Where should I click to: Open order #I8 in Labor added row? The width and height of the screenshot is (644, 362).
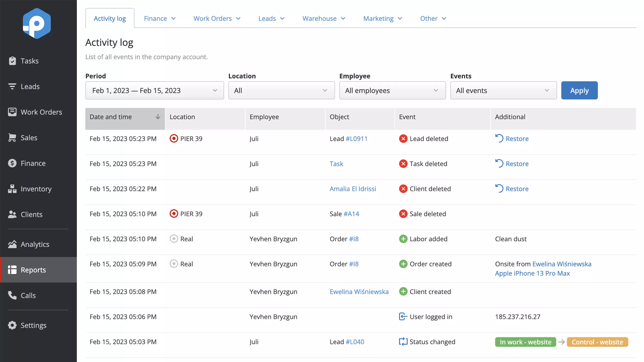pos(354,239)
